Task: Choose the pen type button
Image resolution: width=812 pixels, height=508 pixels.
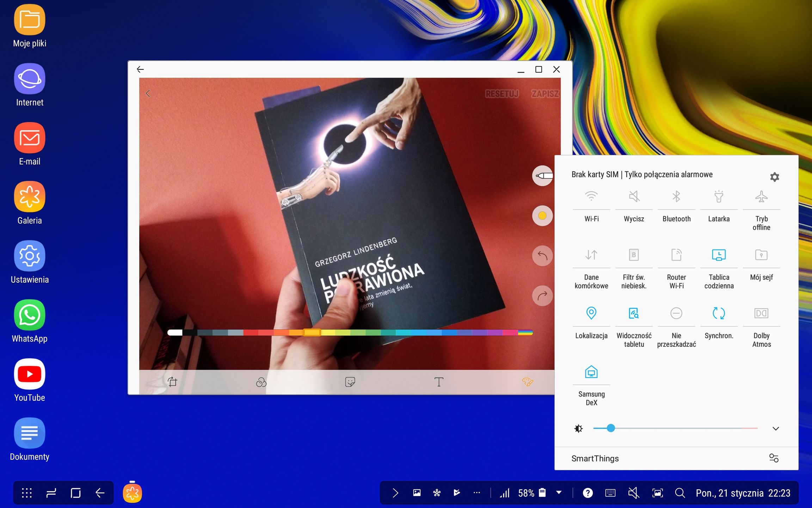Action: click(x=542, y=176)
